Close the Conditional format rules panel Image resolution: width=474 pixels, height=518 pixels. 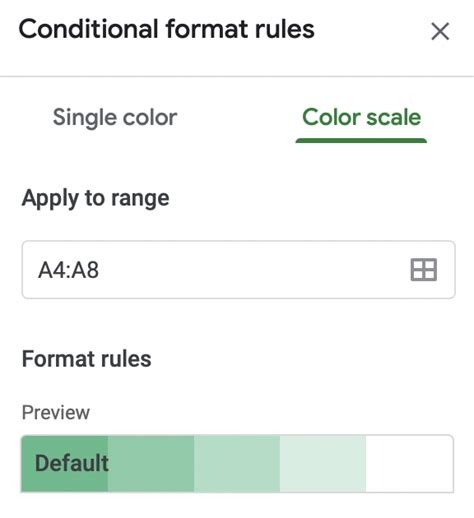pos(440,31)
